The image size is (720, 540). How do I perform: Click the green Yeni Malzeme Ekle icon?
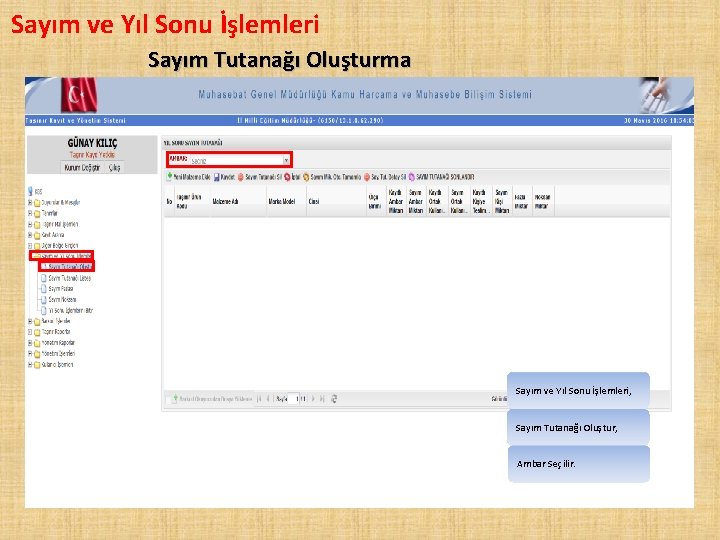pyautogui.click(x=169, y=177)
